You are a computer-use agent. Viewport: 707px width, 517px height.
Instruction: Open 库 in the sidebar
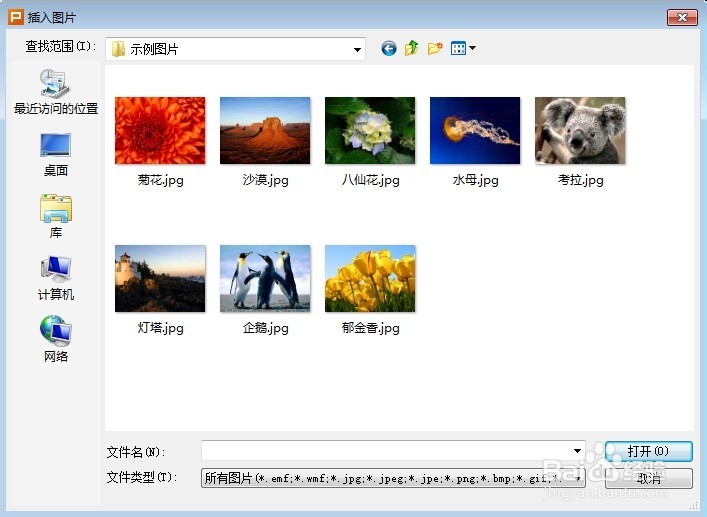point(55,217)
